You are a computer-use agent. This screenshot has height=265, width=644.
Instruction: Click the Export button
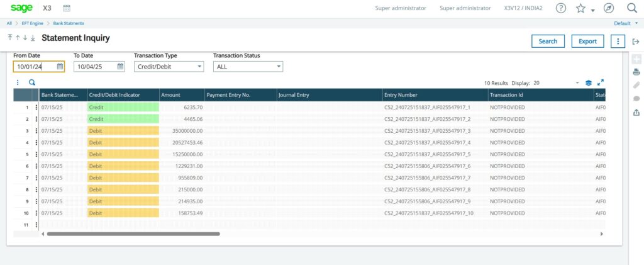click(587, 42)
